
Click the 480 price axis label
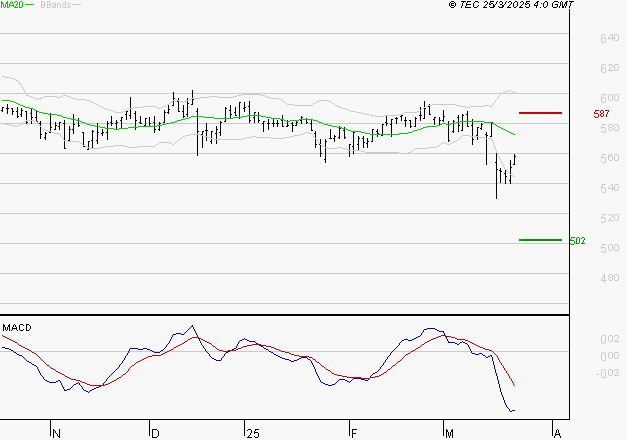click(x=610, y=278)
